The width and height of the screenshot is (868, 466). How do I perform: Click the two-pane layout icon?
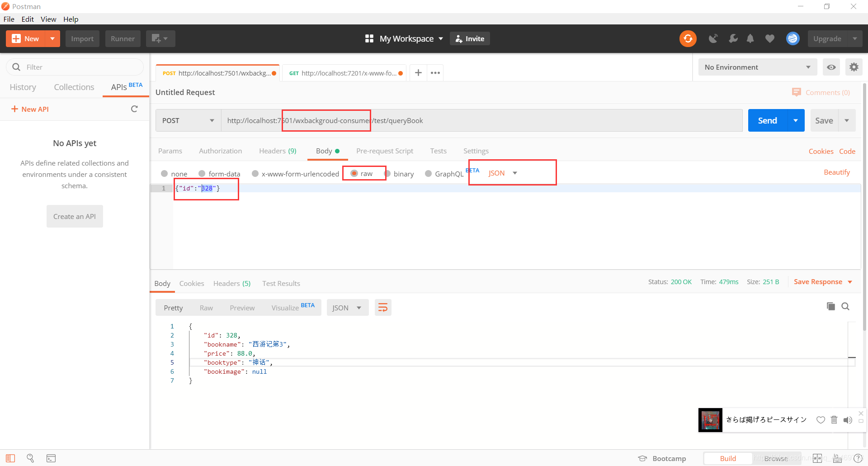point(817,458)
